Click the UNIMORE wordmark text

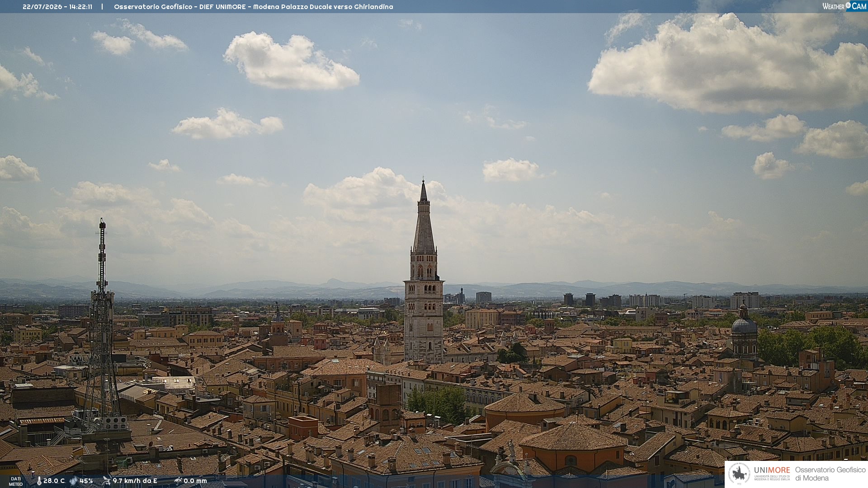(x=772, y=470)
